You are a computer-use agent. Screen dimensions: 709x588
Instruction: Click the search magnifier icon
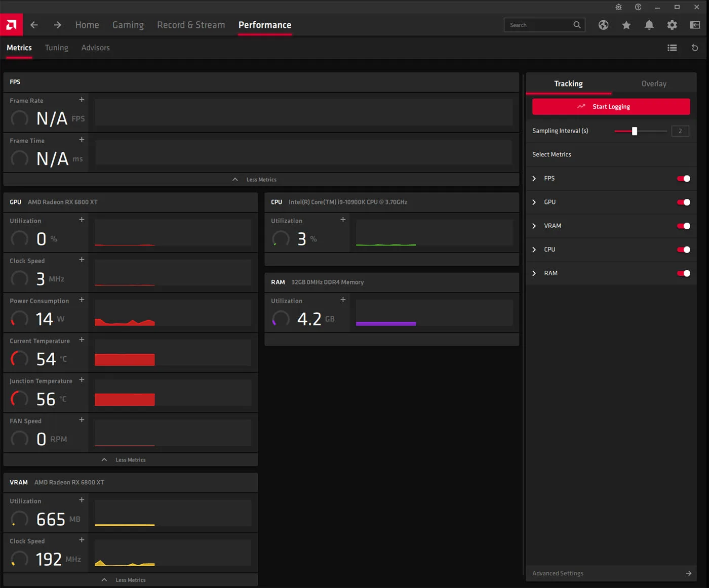point(577,25)
